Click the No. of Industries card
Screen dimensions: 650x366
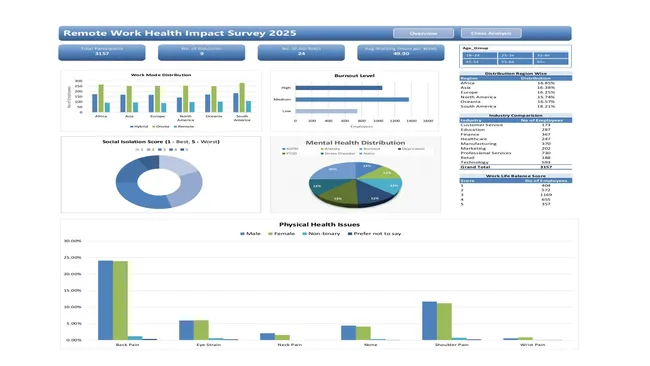(x=201, y=52)
